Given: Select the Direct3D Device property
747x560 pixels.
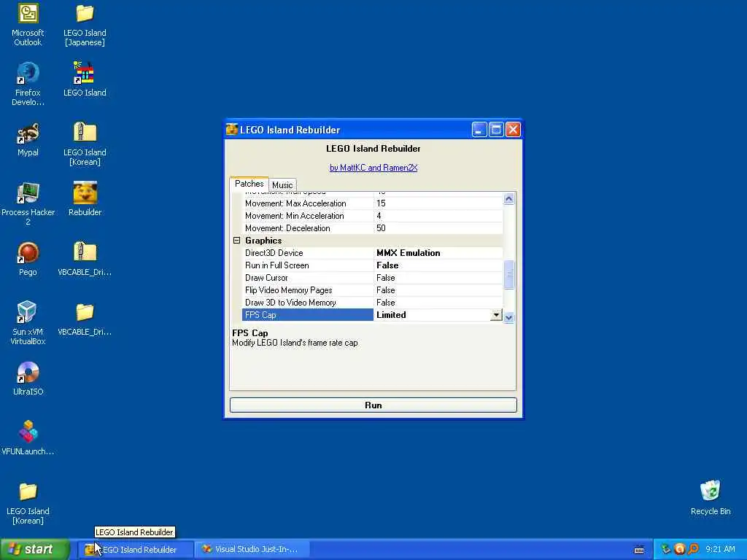Looking at the screenshot, I should 373,253.
